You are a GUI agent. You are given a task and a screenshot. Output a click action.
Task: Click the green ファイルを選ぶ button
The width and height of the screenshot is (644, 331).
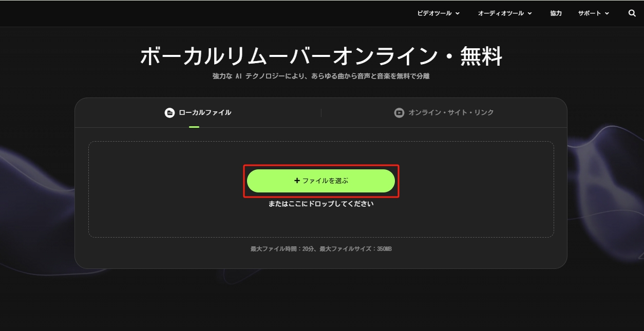[321, 181]
